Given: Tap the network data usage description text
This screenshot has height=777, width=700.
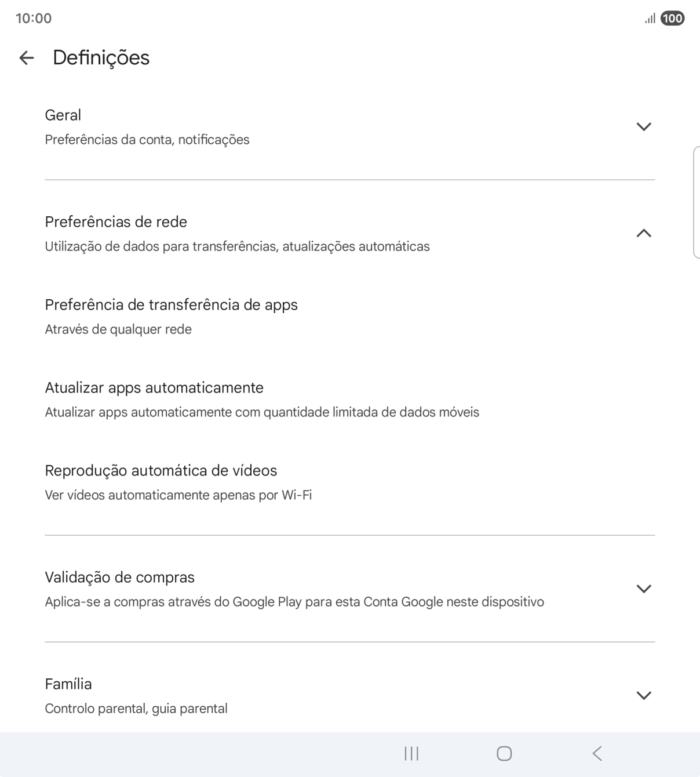Looking at the screenshot, I should pos(237,246).
